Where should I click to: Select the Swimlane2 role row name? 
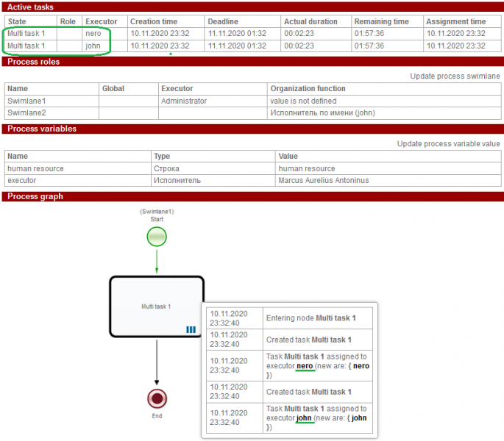click(26, 112)
